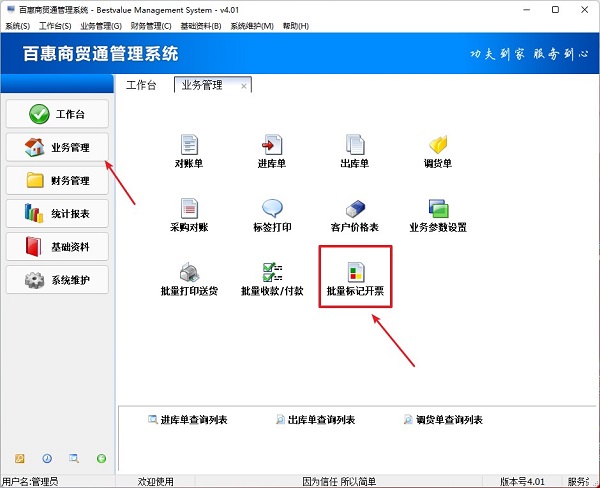Click the green back arrow icon in sidebar

(101, 458)
